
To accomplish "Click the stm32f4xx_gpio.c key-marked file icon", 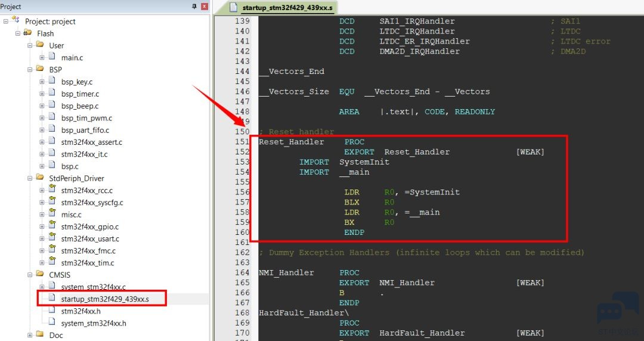I will [52, 225].
